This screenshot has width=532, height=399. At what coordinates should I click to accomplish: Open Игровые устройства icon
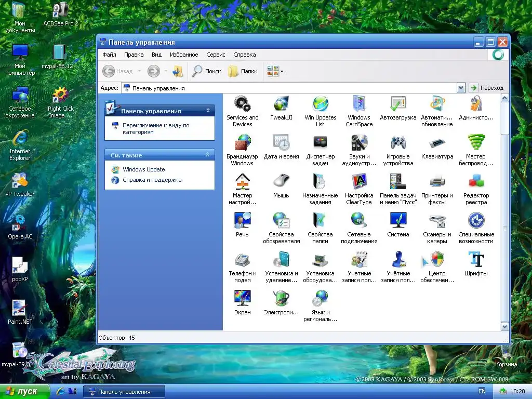398,150
